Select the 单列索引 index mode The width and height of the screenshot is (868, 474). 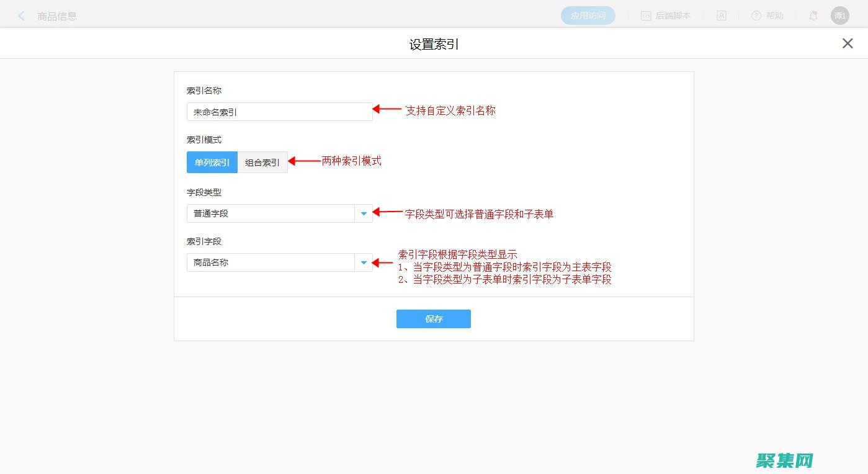[x=212, y=162]
